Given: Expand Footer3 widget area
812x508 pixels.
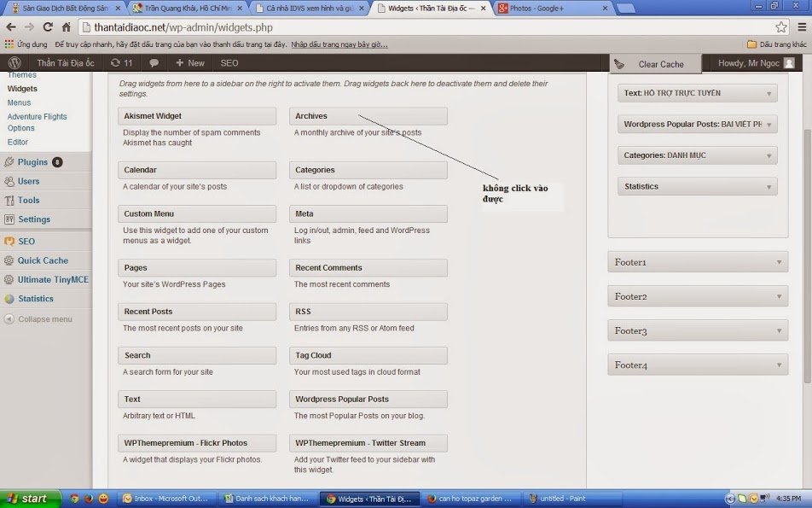Looking at the screenshot, I should point(698,330).
